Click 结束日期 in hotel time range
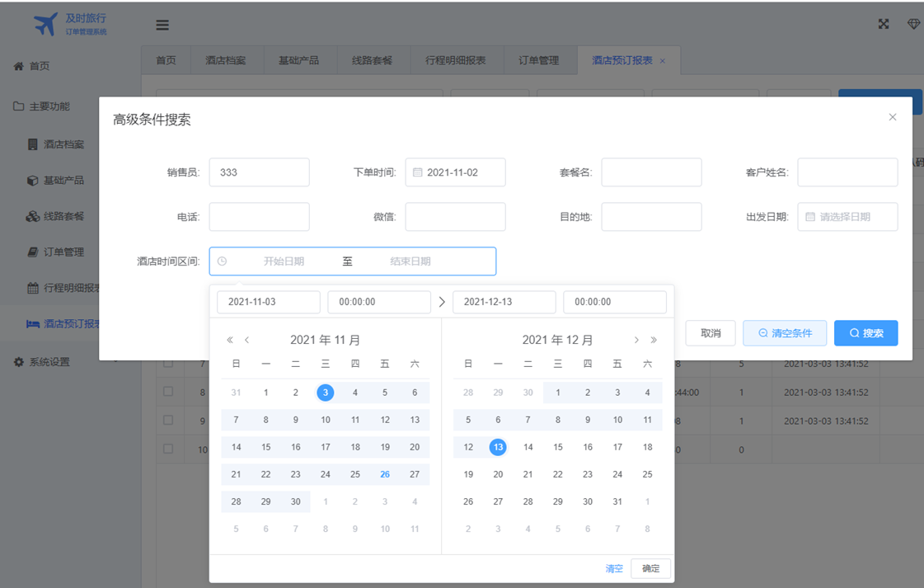Viewport: 924px width, 588px height. (410, 261)
